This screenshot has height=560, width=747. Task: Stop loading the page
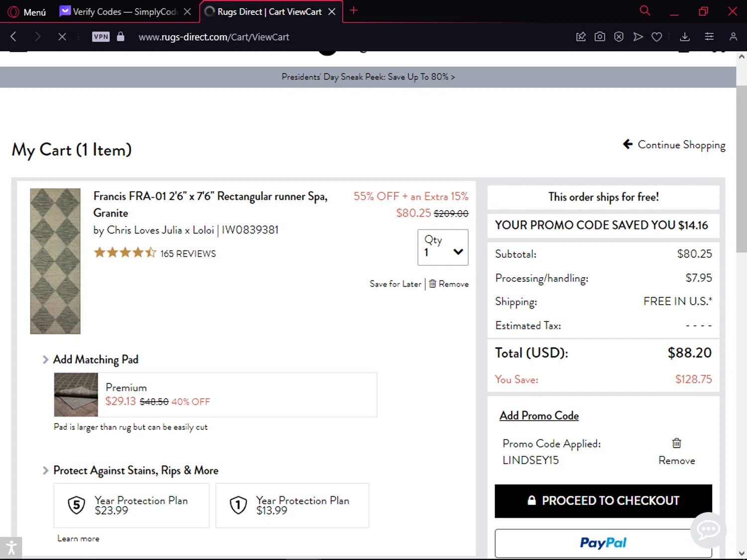(62, 36)
